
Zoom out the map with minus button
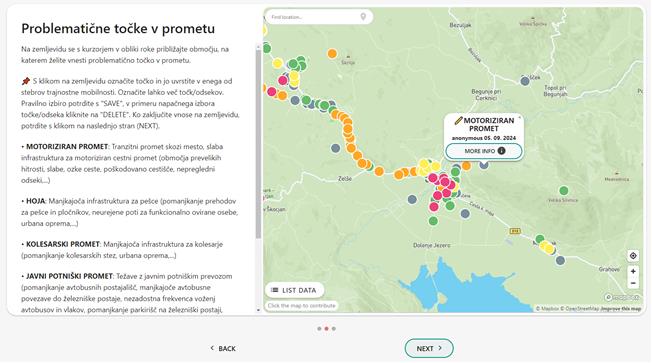click(x=633, y=283)
